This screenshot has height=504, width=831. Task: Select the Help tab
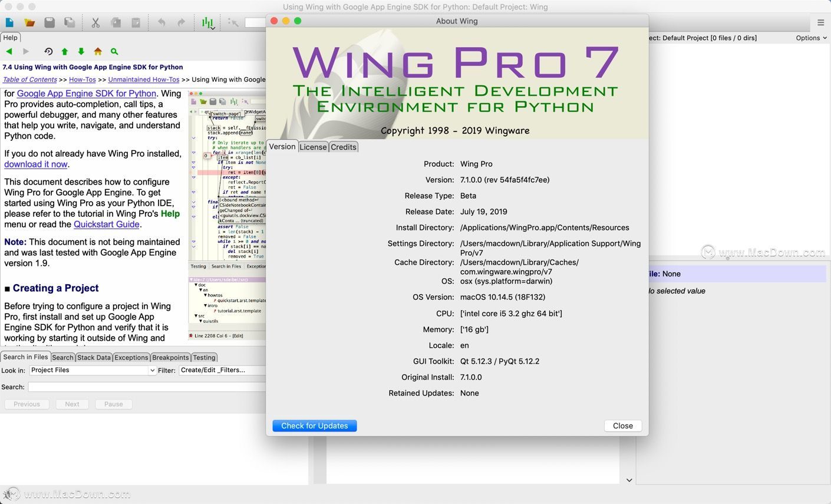[10, 37]
